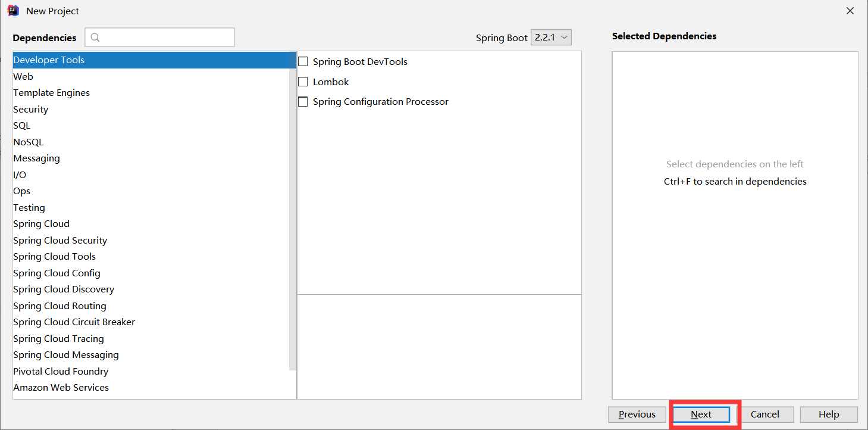The height and width of the screenshot is (430, 868).
Task: Select the Developer Tools category
Action: [155, 60]
